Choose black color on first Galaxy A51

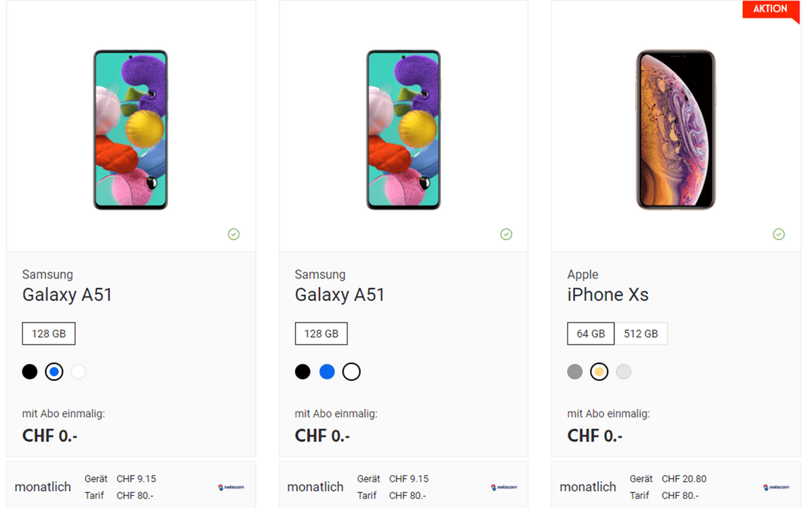pos(30,371)
